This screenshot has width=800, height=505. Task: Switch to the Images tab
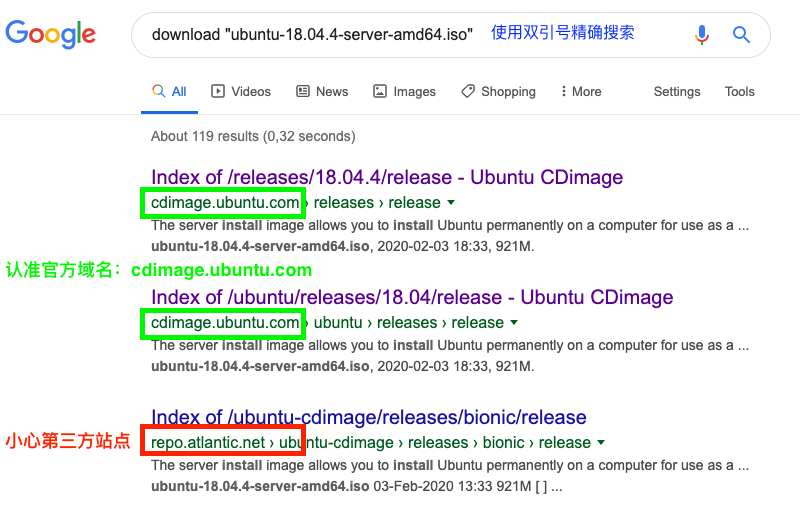pos(404,91)
